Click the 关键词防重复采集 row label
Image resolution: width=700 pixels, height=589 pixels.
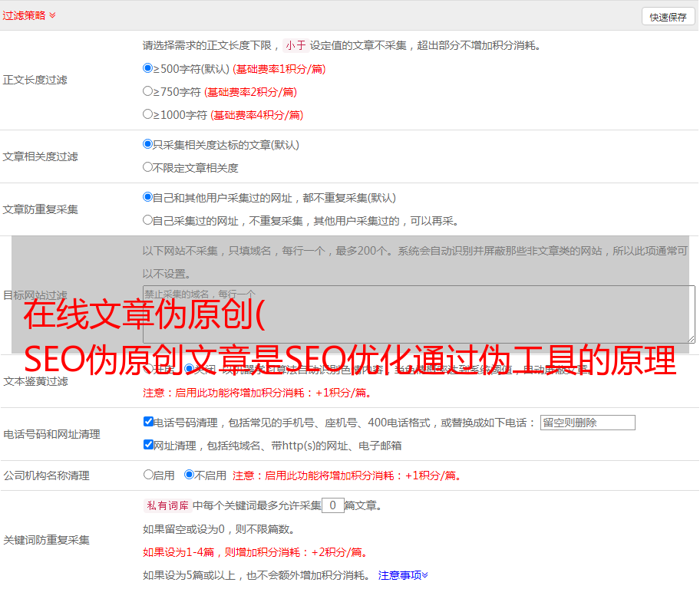[x=46, y=540]
